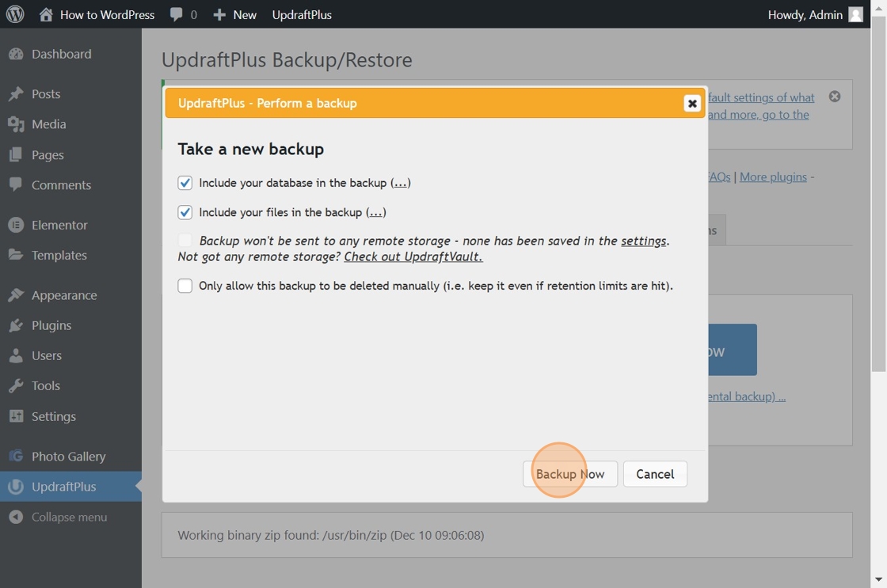Image resolution: width=887 pixels, height=588 pixels.
Task: Close the Perform a backup dialog
Action: point(692,104)
